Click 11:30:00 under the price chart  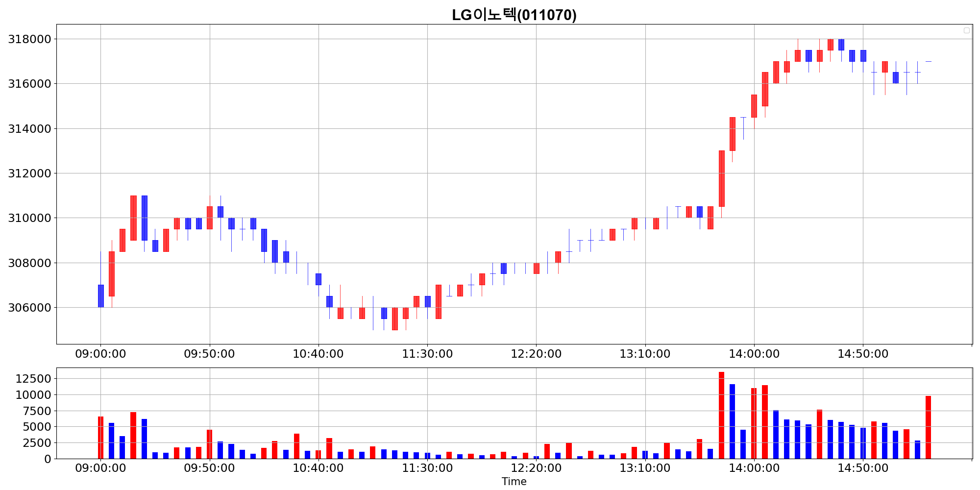tap(427, 354)
